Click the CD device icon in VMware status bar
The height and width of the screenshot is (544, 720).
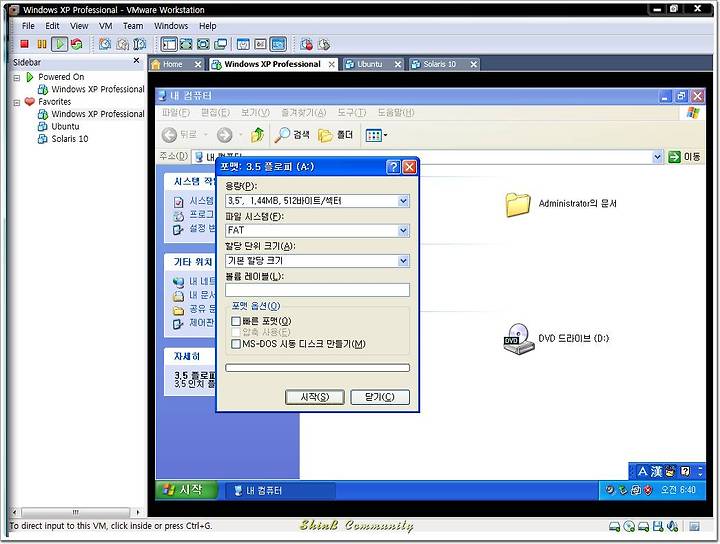[x=629, y=526]
